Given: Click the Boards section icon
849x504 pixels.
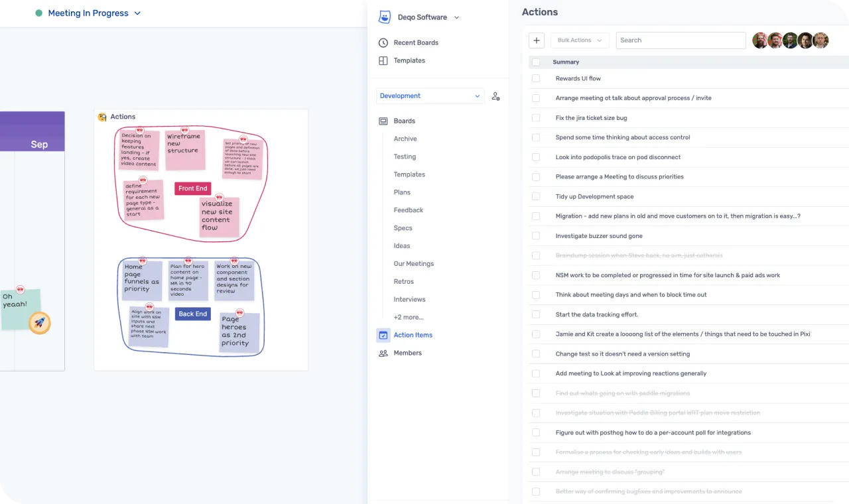Looking at the screenshot, I should [x=383, y=121].
